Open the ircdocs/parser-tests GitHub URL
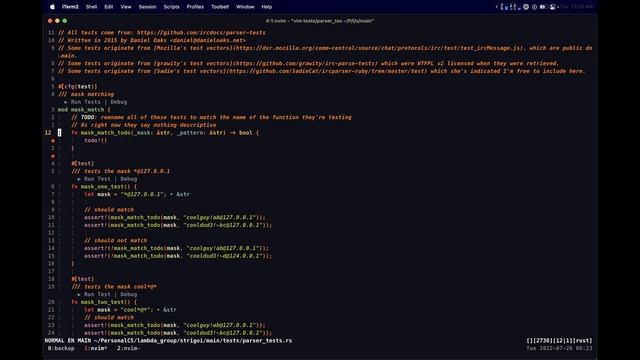Image resolution: width=640 pixels, height=360 pixels. [201, 33]
